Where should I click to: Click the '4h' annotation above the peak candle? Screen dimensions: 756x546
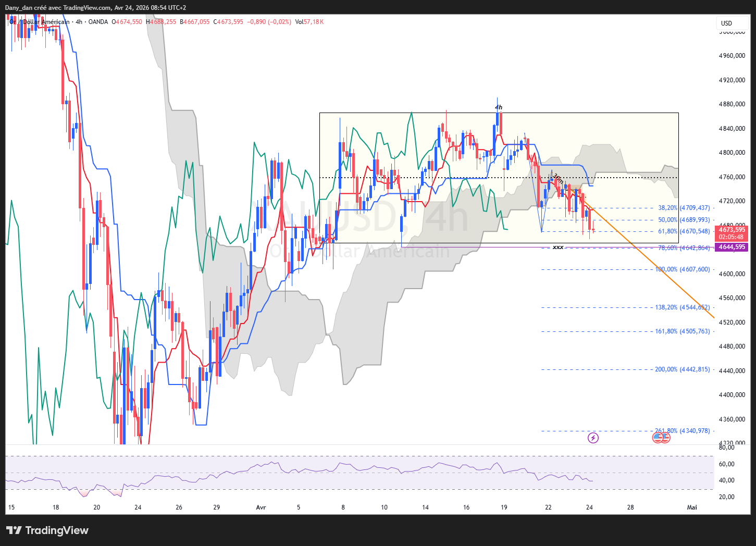[x=499, y=108]
